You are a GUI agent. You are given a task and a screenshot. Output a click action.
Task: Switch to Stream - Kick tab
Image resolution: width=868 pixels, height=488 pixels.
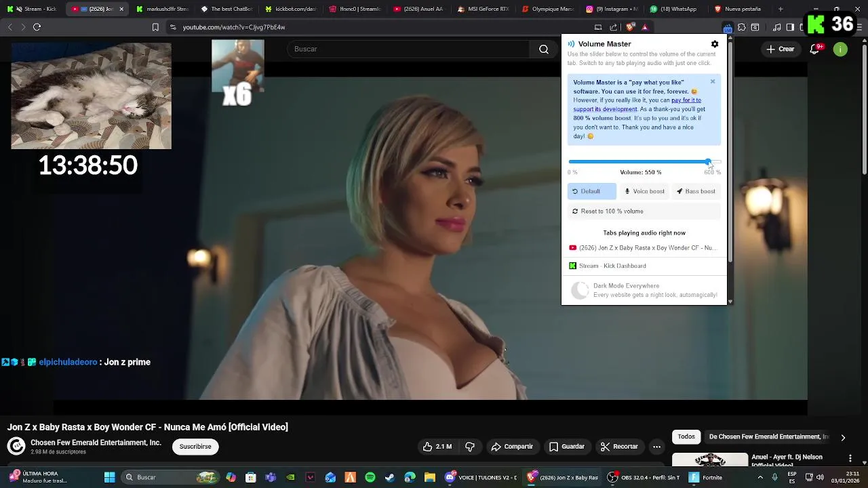(32, 9)
